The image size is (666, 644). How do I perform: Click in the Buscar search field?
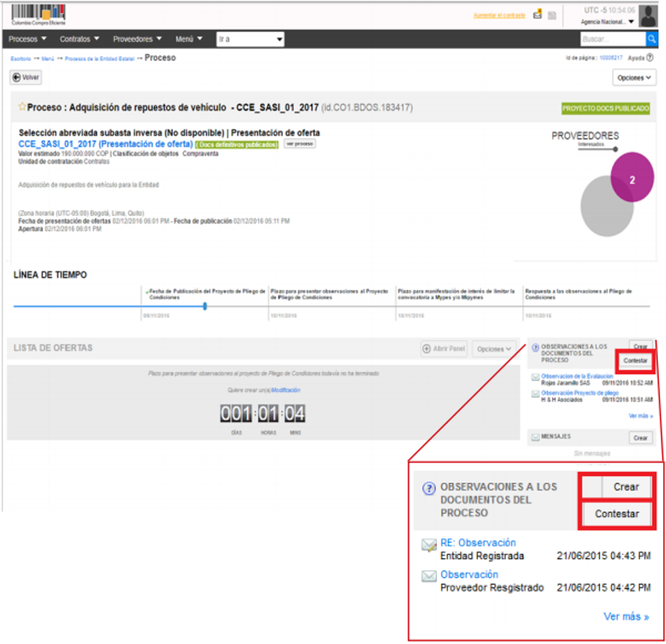pos(612,39)
